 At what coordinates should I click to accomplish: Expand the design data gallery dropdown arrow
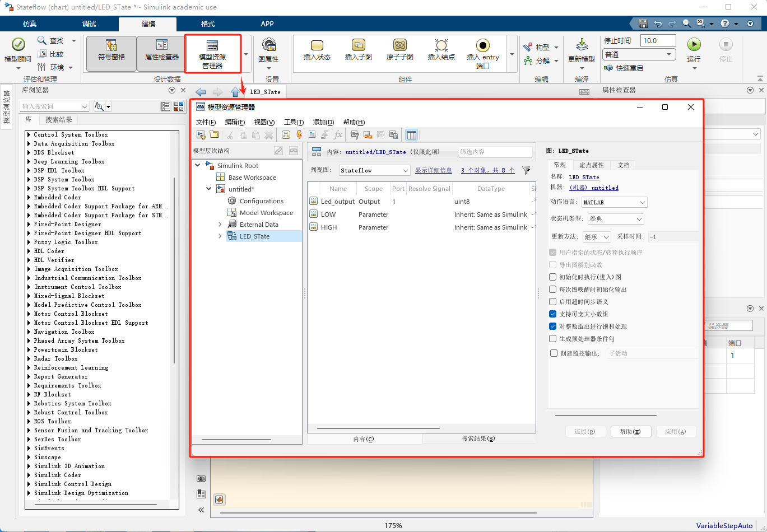tap(247, 54)
